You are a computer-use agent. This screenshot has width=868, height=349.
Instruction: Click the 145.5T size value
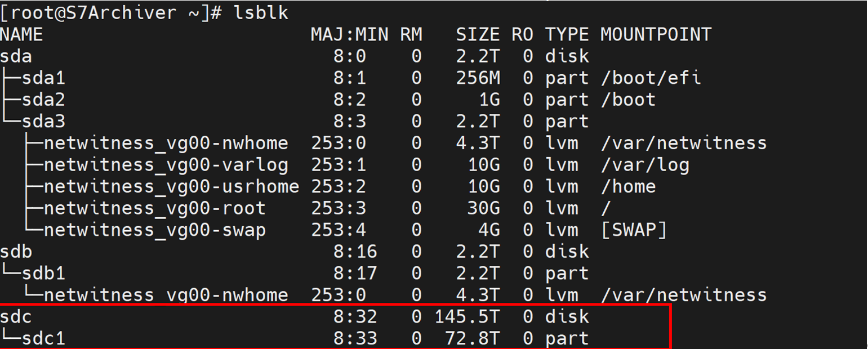[x=466, y=317]
